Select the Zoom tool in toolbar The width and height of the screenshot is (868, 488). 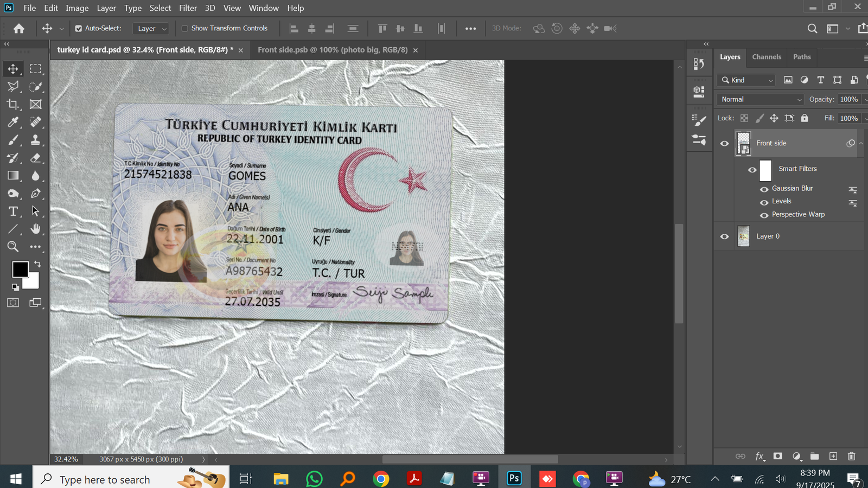click(13, 247)
